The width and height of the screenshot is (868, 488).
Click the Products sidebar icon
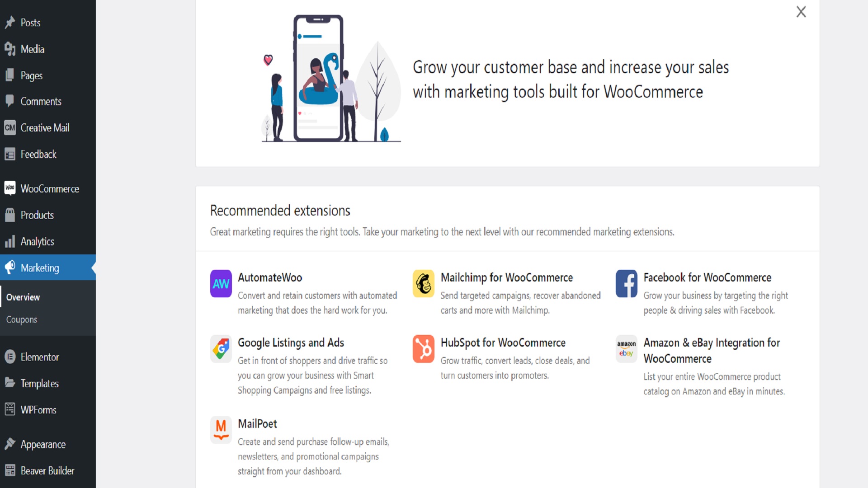pyautogui.click(x=9, y=215)
